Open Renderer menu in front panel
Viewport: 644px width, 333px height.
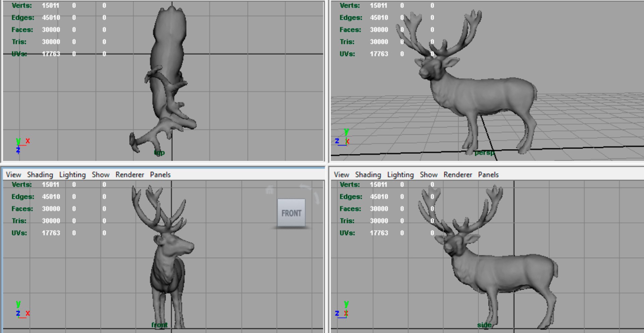(130, 175)
